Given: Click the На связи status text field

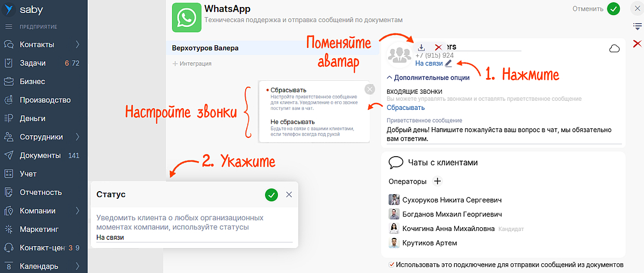Looking at the screenshot, I should 194,237.
